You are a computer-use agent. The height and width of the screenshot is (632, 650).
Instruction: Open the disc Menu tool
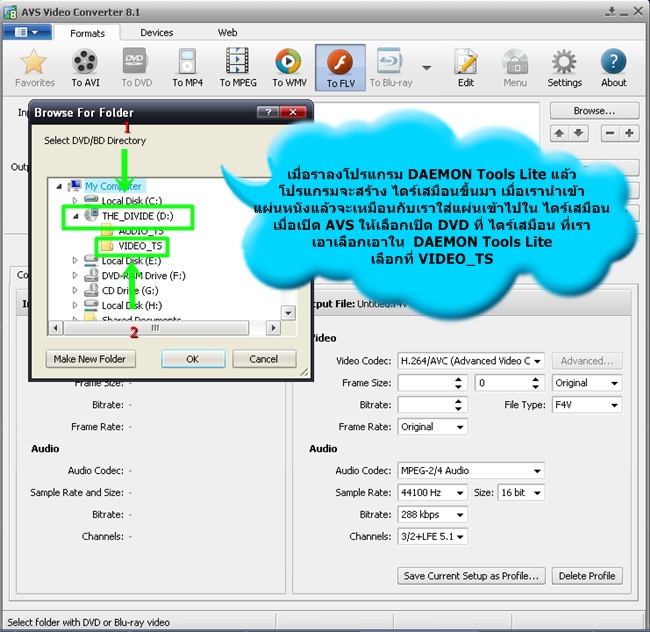tap(515, 68)
